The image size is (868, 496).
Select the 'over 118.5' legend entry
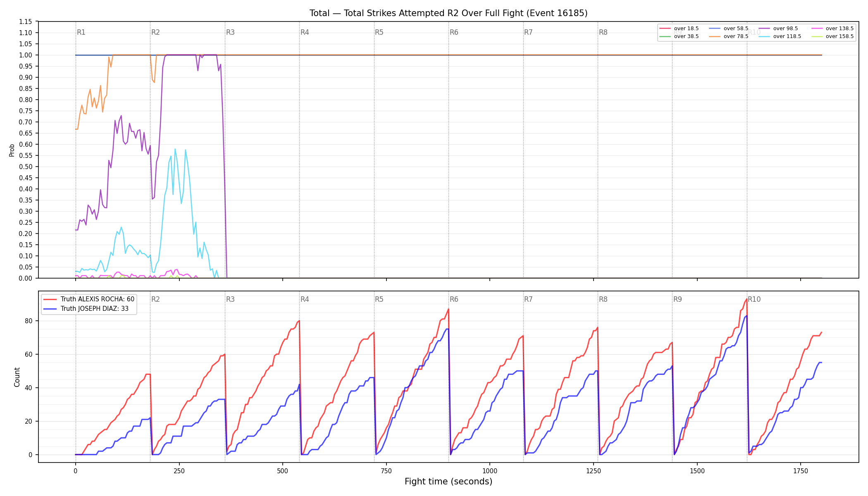pos(780,36)
